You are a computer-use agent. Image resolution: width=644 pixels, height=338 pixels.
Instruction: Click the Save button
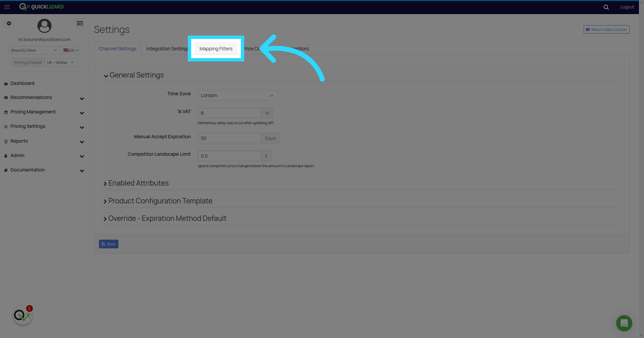(x=109, y=244)
